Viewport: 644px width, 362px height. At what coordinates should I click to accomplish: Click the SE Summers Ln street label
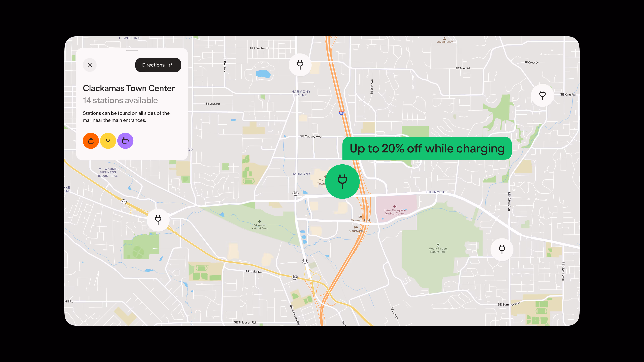[508, 304]
